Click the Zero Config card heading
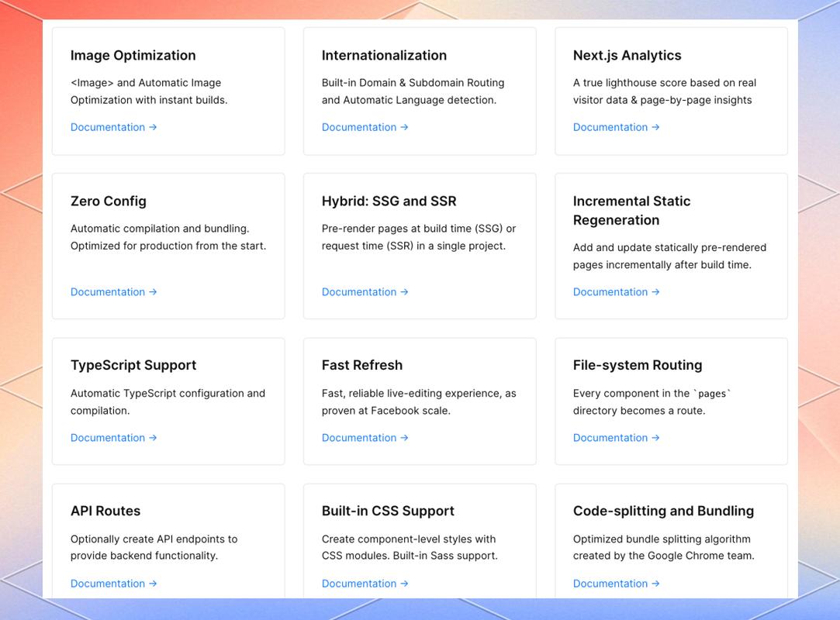This screenshot has width=840, height=620. tap(108, 201)
